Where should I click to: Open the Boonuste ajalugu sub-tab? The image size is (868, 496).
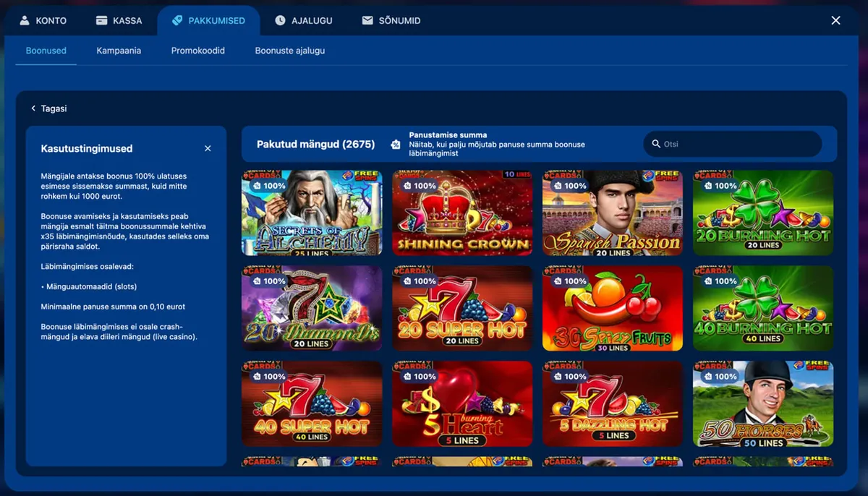click(290, 51)
